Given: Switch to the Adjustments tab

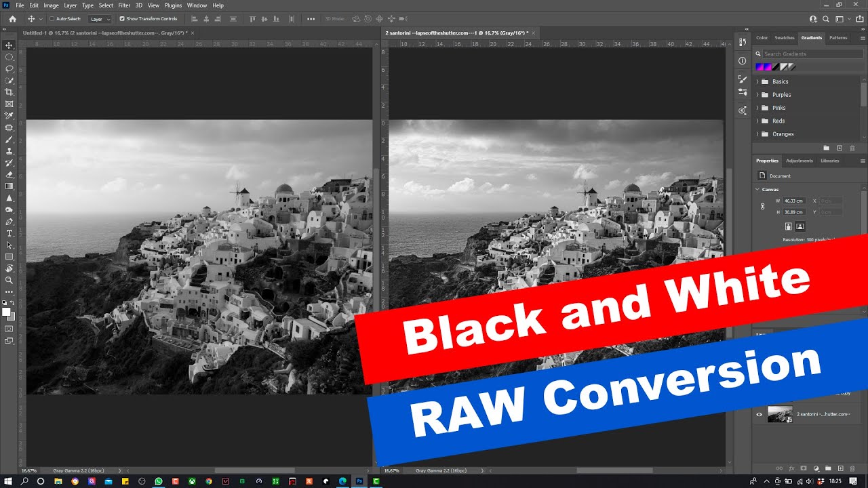Looking at the screenshot, I should coord(800,161).
